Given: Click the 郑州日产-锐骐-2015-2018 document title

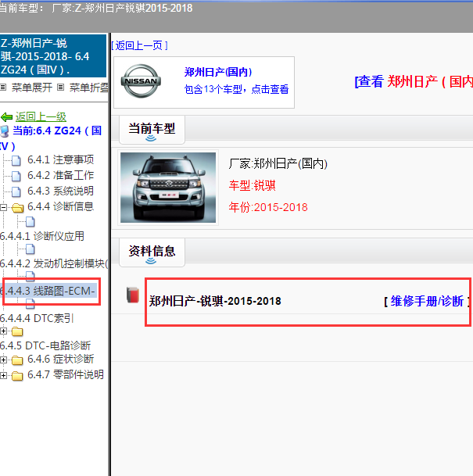Looking at the screenshot, I should coord(215,301).
